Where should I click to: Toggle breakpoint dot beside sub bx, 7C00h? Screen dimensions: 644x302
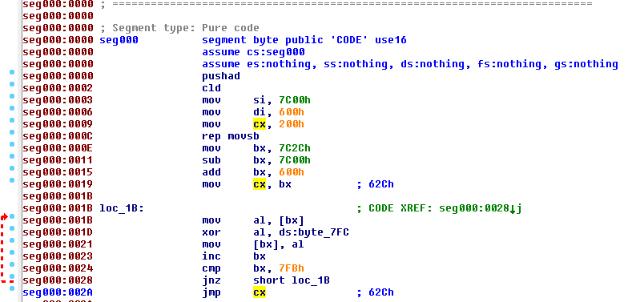pyautogui.click(x=12, y=156)
